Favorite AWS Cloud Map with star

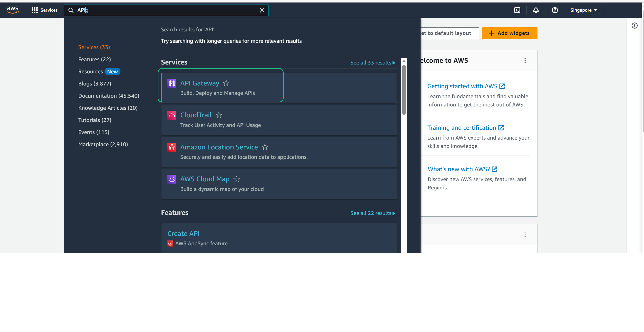pyautogui.click(x=237, y=179)
